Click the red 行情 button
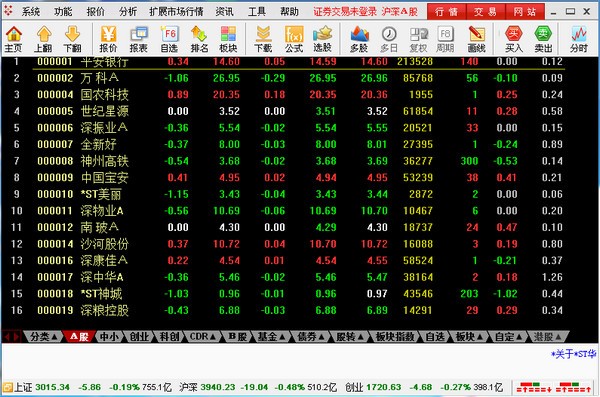 [446, 12]
